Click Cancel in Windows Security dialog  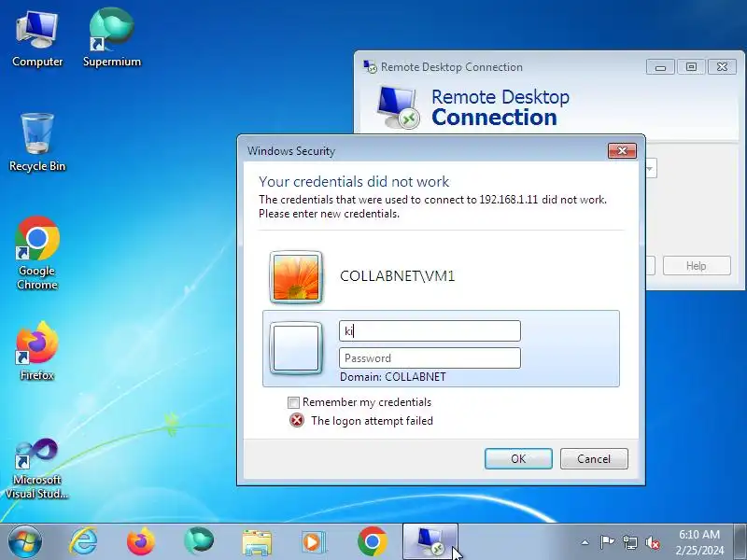594,458
